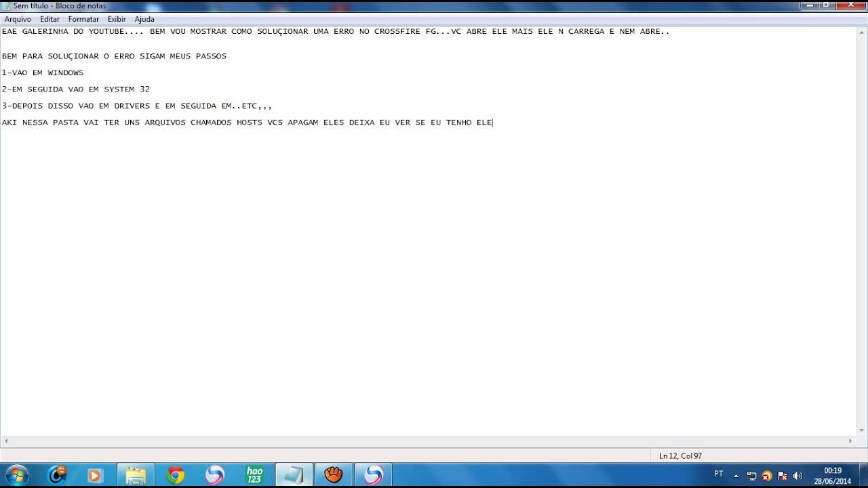Viewport: 868px width, 488px height.
Task: Click the line starting '3-DEPOIS DISSO VAO EM DRIVERS'
Action: click(137, 106)
